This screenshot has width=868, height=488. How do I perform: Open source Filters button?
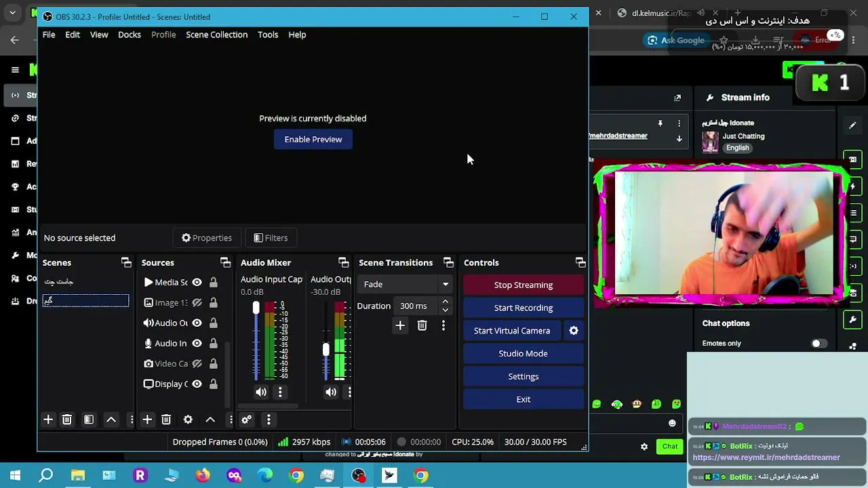coord(271,238)
